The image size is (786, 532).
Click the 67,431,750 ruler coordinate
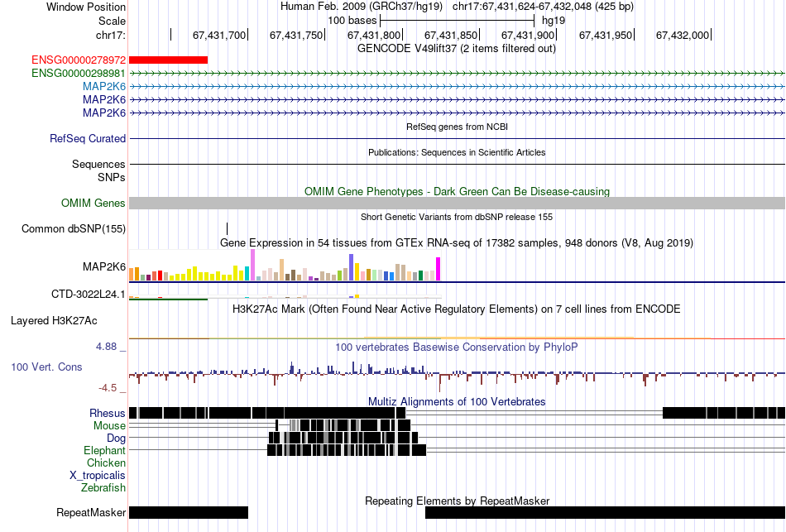coord(296,35)
